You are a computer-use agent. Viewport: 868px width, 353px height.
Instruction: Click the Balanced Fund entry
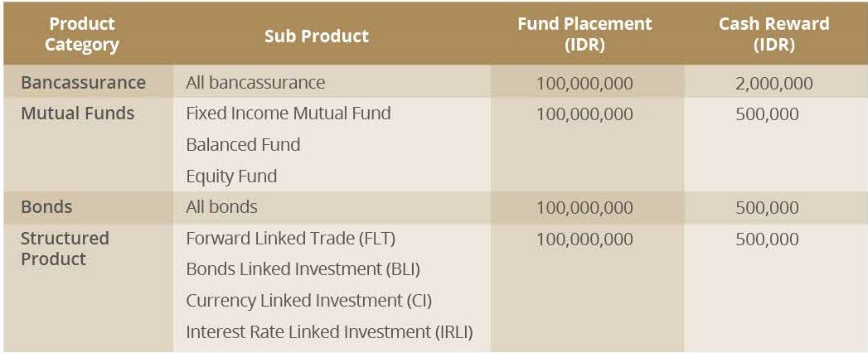pyautogui.click(x=243, y=145)
